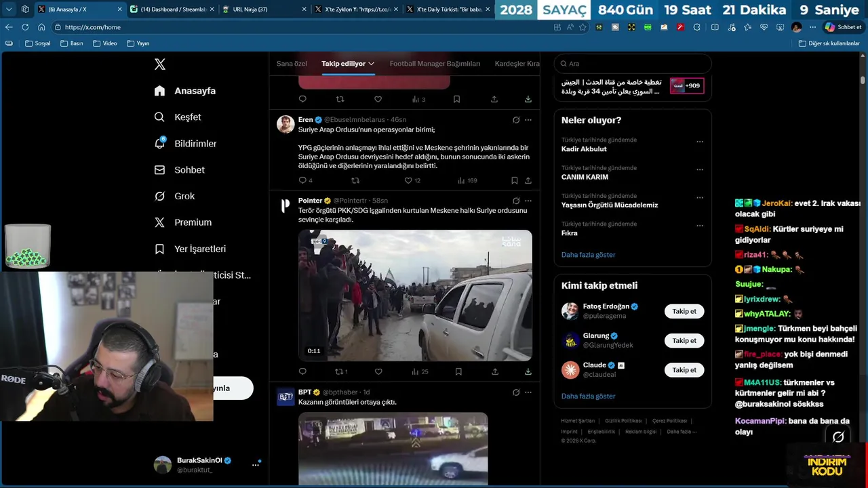
Task: Open Kadir Akbulut trending topic
Action: 584,149
